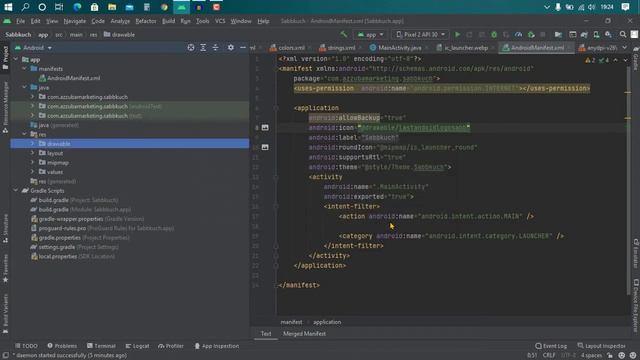Open the Build menu
Viewport: 640px width, 360px height.
(x=168, y=21)
